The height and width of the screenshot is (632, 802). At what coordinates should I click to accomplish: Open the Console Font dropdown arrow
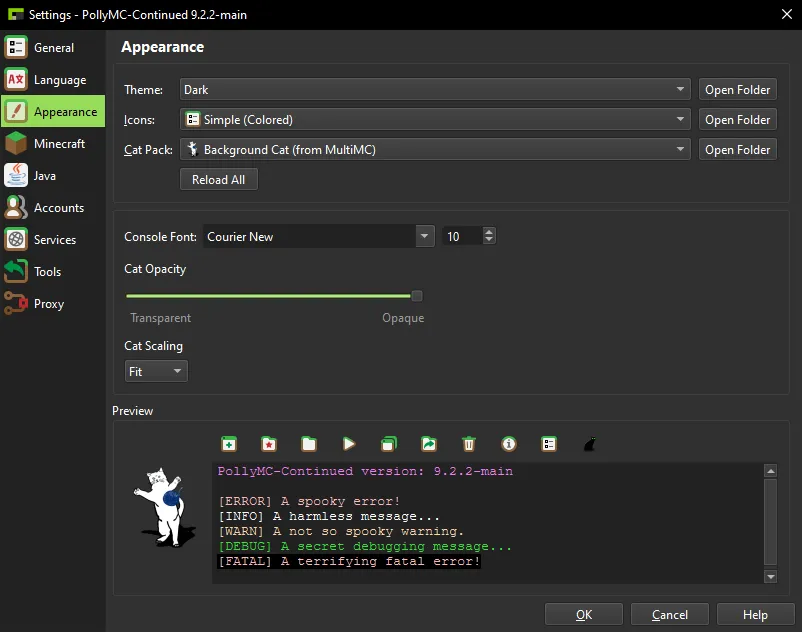[425, 236]
